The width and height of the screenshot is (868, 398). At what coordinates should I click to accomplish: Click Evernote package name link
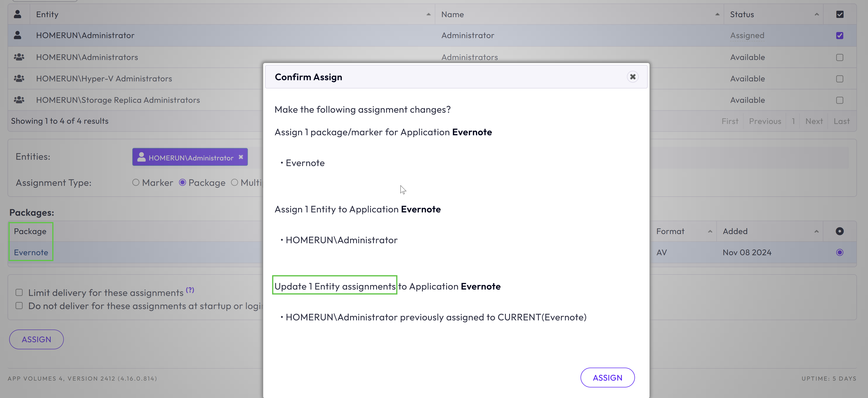click(x=31, y=252)
